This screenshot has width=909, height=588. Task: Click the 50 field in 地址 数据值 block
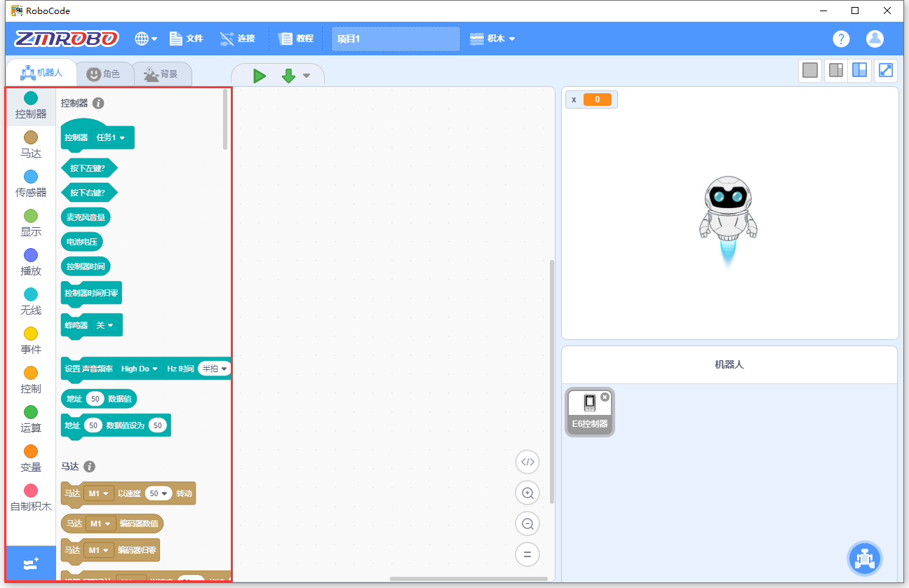[x=95, y=399]
